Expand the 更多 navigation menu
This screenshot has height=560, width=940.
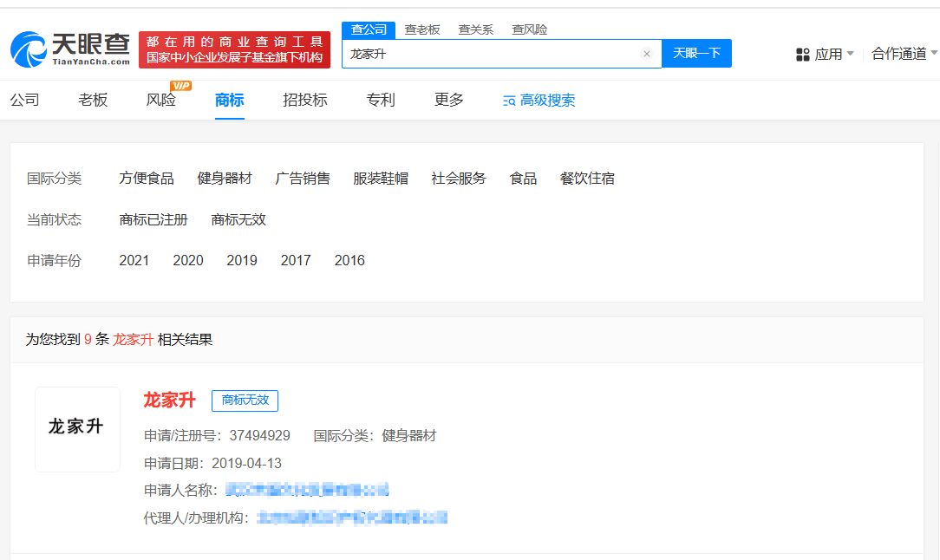pos(449,100)
